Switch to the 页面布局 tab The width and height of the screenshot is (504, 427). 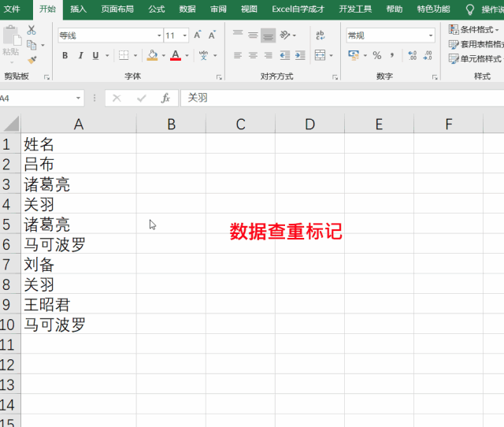pyautogui.click(x=117, y=9)
